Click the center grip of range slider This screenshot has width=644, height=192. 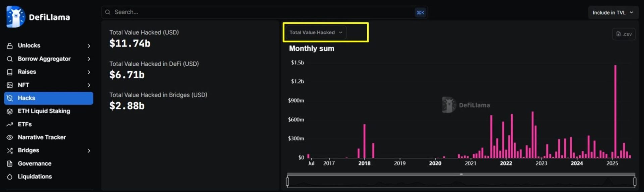point(461,174)
